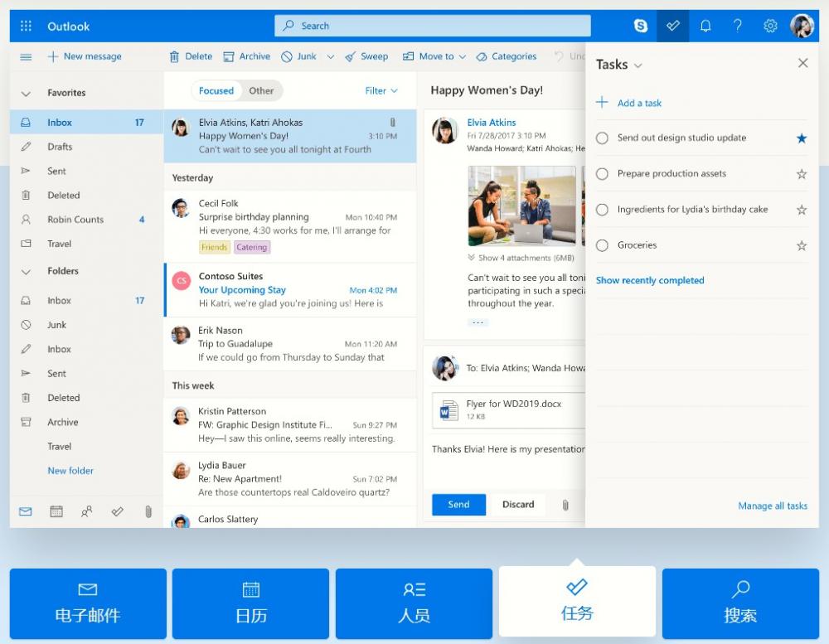Image resolution: width=829 pixels, height=644 pixels.
Task: Open Drafts folder
Action: pos(87,147)
